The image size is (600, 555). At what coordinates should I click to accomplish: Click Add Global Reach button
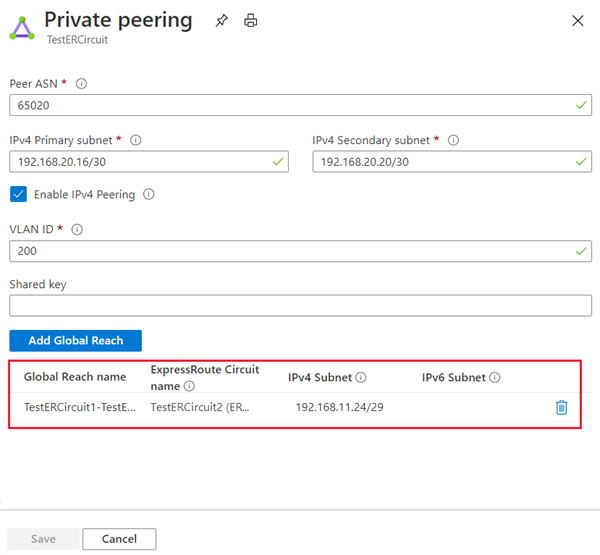point(75,341)
